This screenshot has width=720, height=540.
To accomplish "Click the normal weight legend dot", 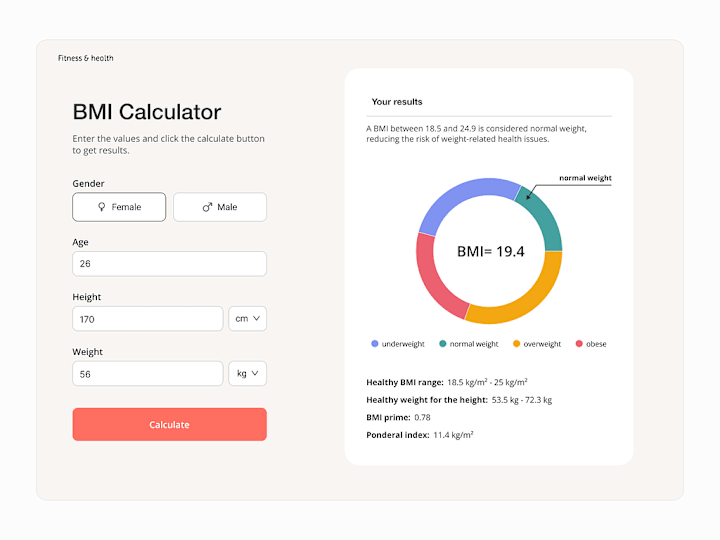I will 443,343.
